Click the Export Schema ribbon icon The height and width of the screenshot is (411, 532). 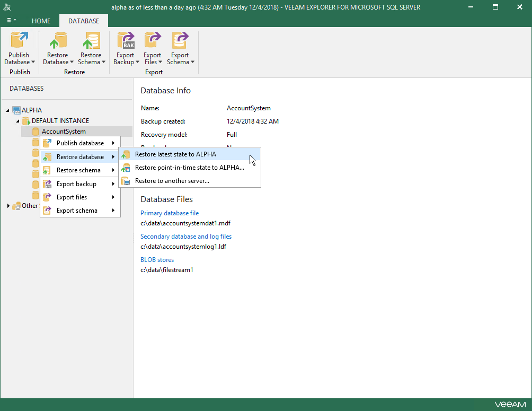180,40
